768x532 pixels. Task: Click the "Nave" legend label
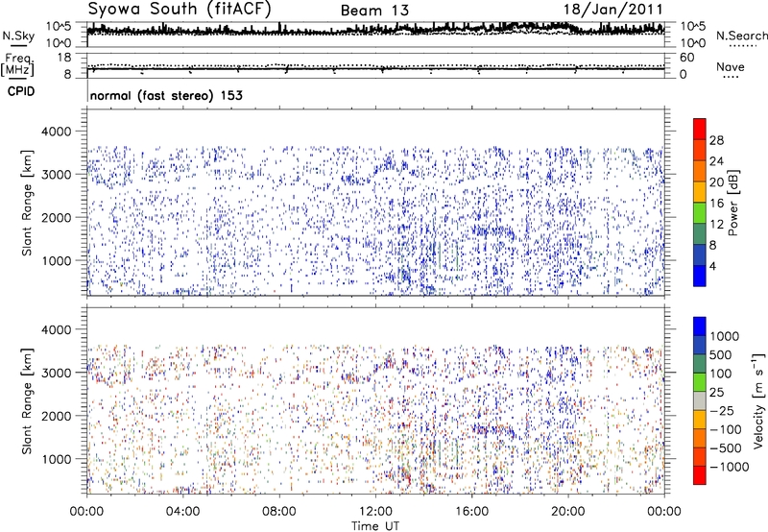tap(731, 66)
